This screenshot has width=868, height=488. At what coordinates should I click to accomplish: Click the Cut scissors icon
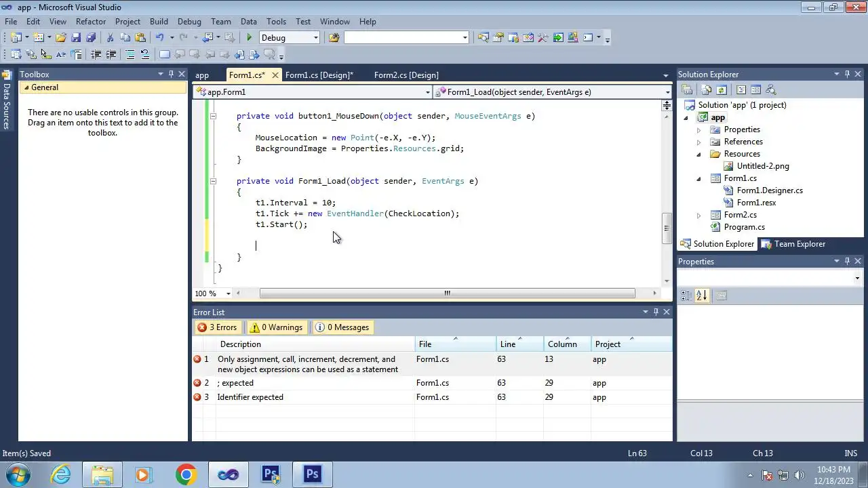point(110,38)
